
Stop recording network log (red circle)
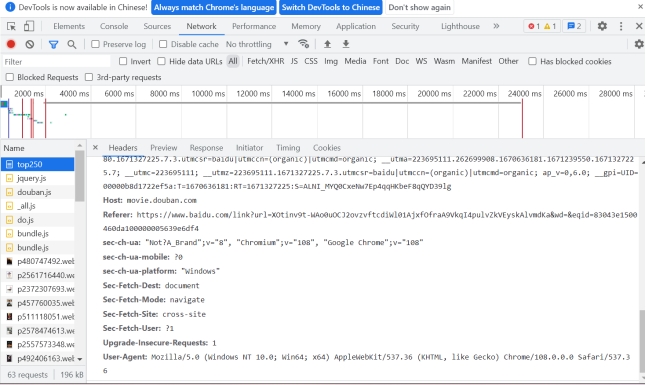11,44
